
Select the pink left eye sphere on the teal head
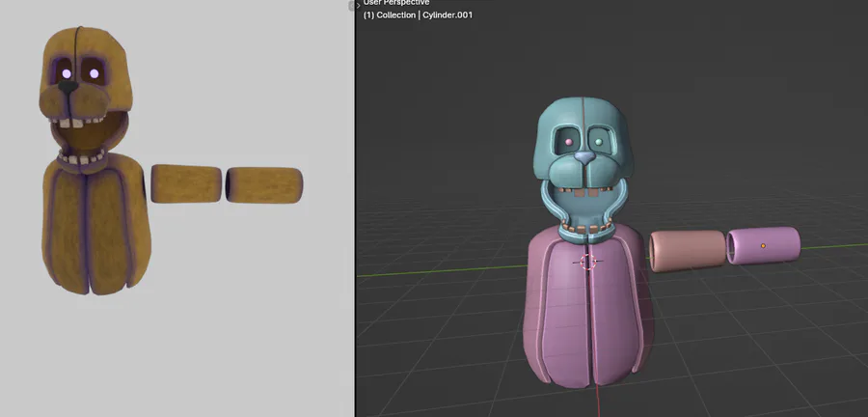click(x=568, y=142)
